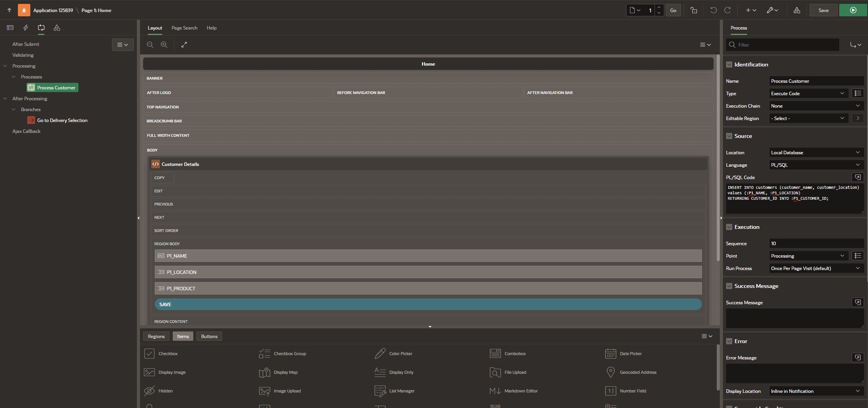Select the Geocoded Address gallery item
The height and width of the screenshot is (408, 868).
coord(631,372)
